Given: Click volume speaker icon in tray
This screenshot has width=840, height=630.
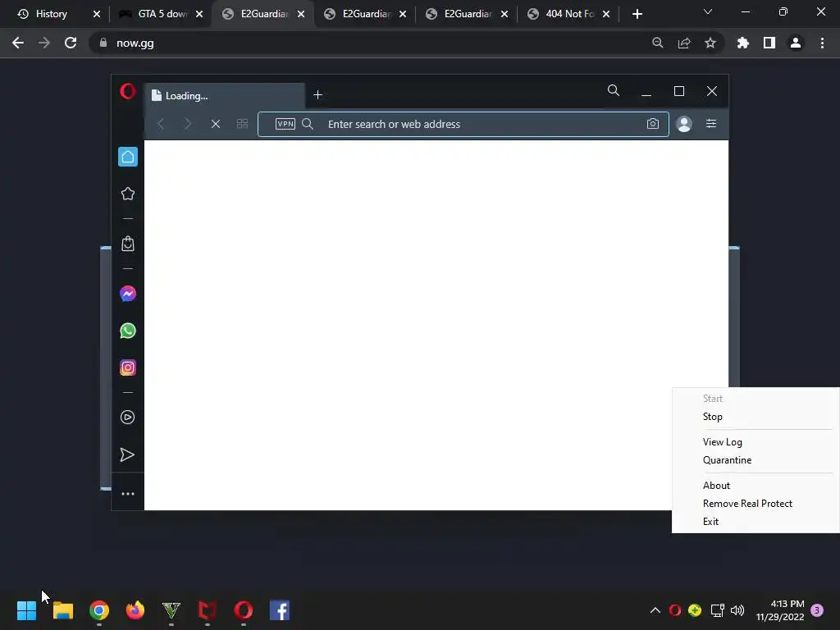Looking at the screenshot, I should 737,610.
